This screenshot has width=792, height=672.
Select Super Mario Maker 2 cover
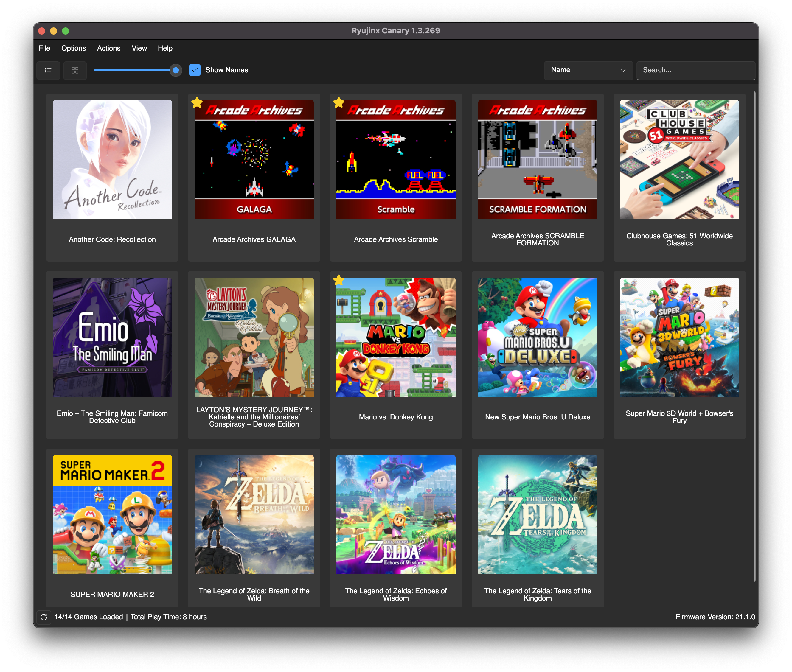pos(112,514)
